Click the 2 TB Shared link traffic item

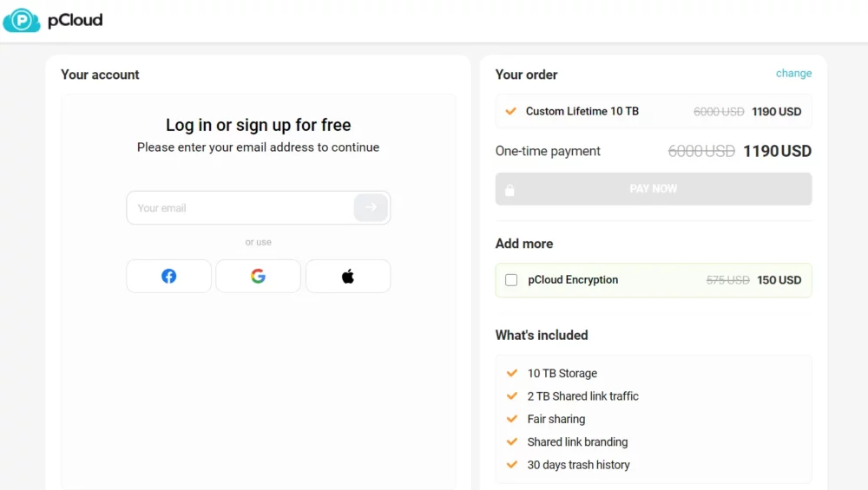[x=583, y=396]
